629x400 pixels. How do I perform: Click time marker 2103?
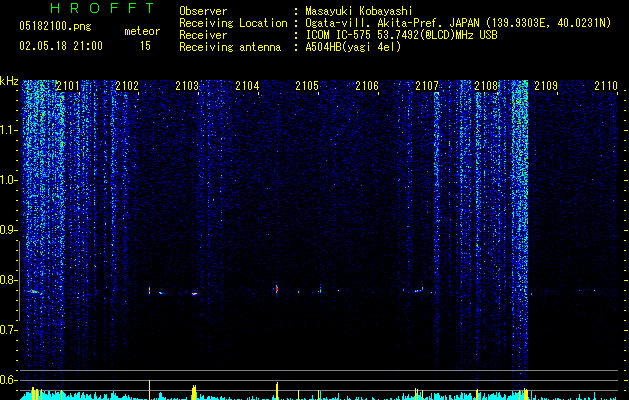187,85
